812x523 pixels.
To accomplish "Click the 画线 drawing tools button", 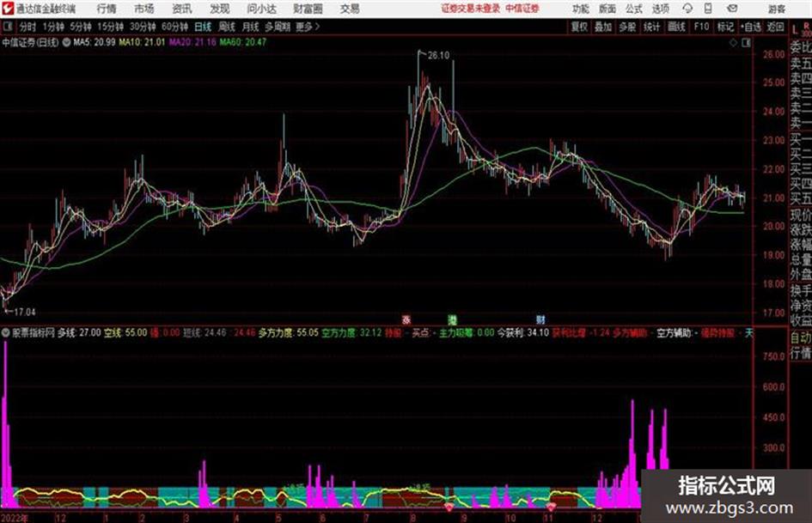I will 676,27.
